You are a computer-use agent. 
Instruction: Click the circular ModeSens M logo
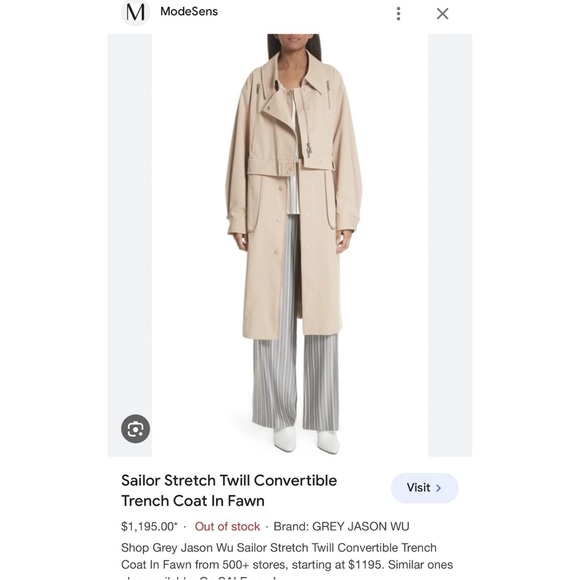[135, 12]
